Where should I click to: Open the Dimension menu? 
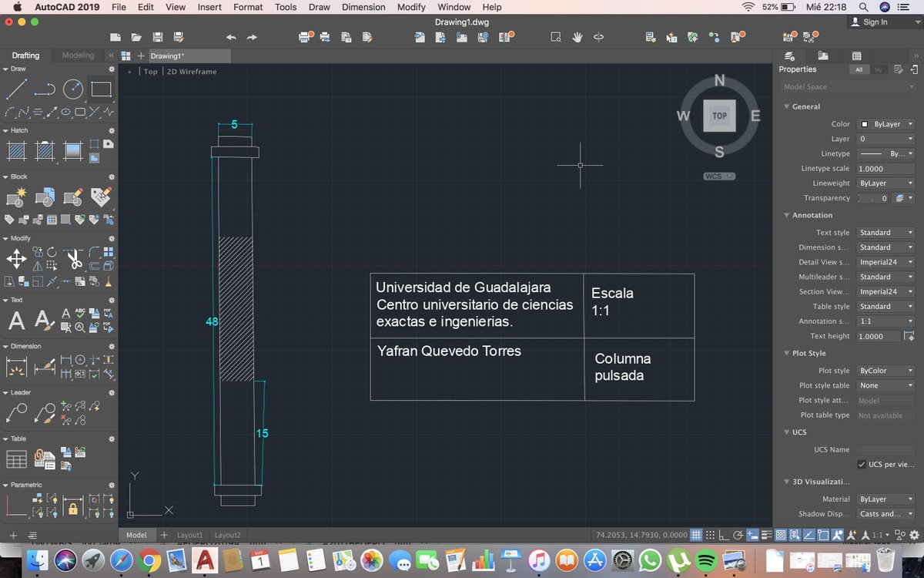363,7
